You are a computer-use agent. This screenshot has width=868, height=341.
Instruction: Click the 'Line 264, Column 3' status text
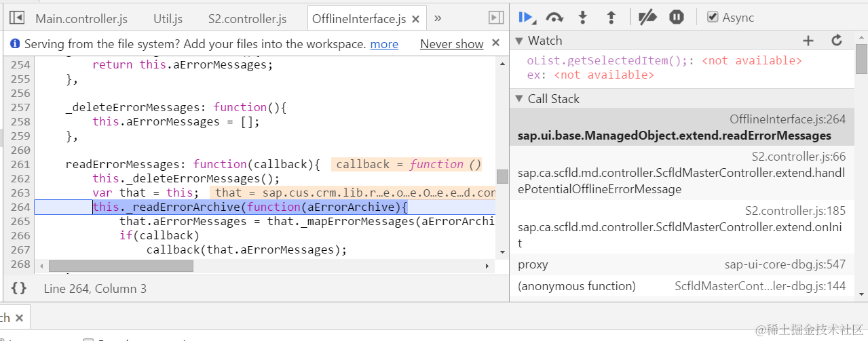[95, 289]
